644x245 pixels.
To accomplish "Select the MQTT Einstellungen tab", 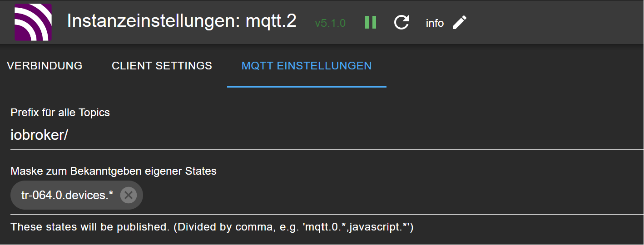I will (307, 66).
